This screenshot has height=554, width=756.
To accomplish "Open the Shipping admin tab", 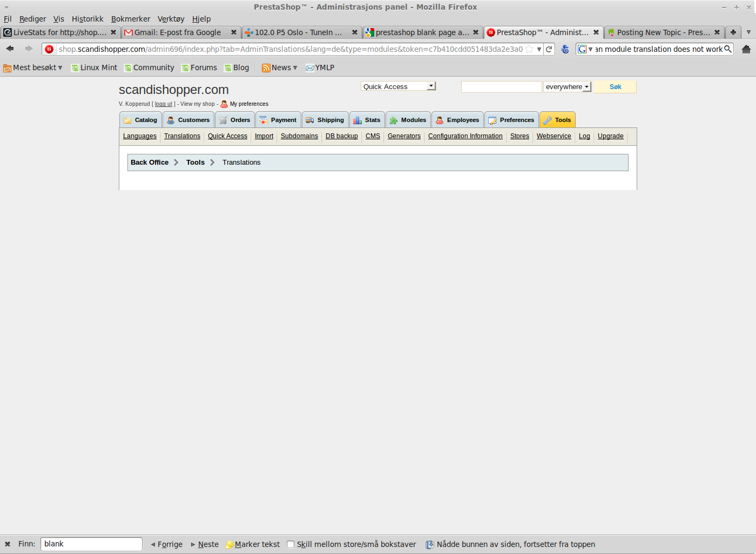I will 325,120.
